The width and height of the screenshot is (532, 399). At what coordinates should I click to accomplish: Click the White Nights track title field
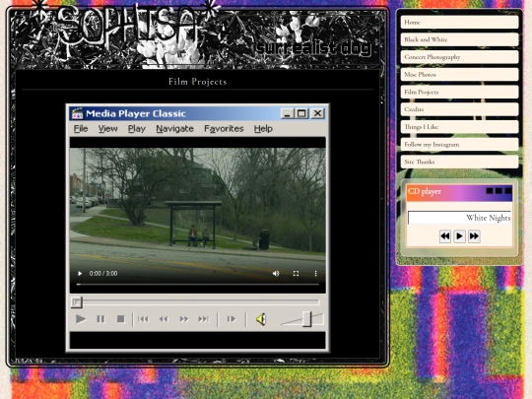point(459,218)
